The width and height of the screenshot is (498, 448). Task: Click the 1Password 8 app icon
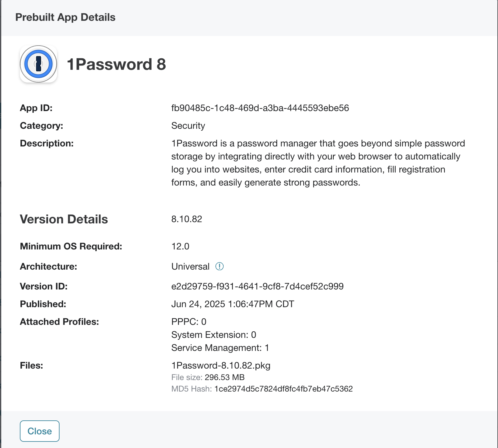[38, 64]
